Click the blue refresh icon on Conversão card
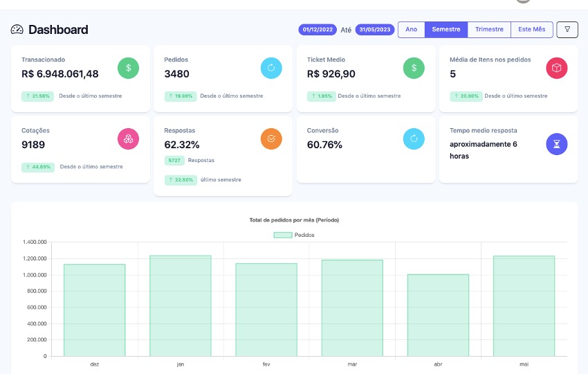This screenshot has width=588, height=374. 414,139
